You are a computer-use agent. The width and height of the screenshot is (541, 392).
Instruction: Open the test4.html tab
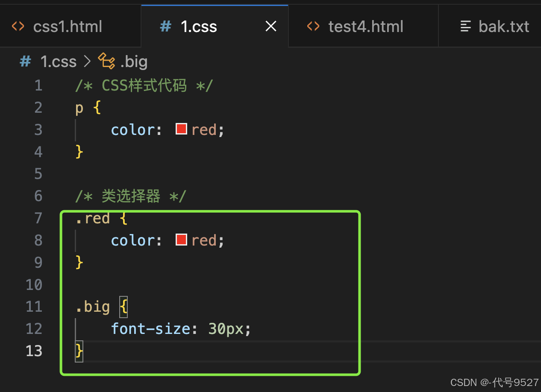point(365,26)
